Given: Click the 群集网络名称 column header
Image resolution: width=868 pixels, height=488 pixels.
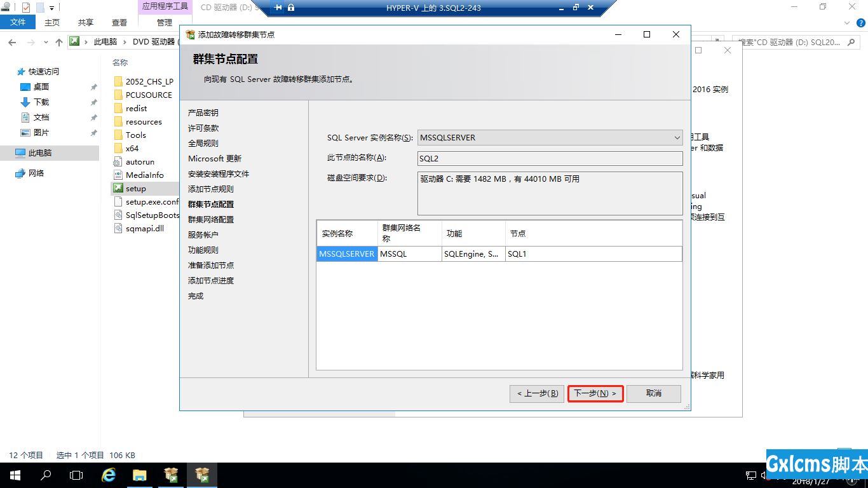Looking at the screenshot, I should point(410,233).
